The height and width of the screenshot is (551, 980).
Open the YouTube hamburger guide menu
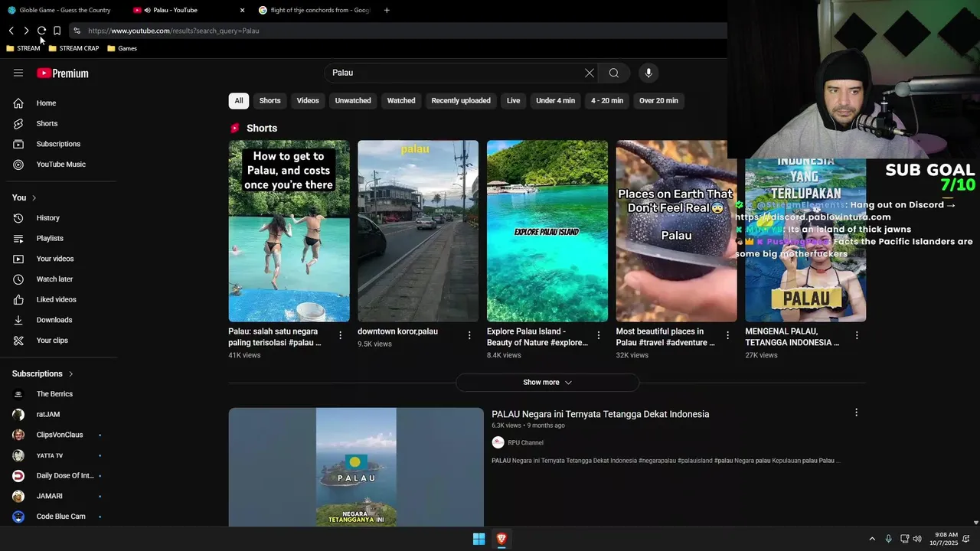tap(18, 73)
